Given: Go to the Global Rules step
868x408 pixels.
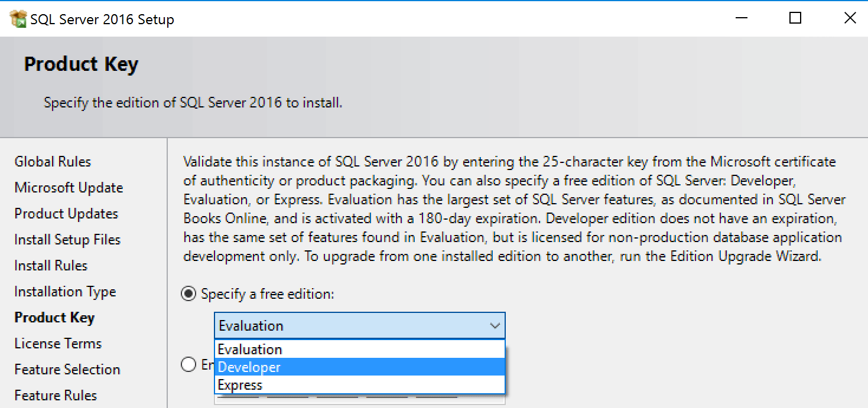Looking at the screenshot, I should [53, 162].
